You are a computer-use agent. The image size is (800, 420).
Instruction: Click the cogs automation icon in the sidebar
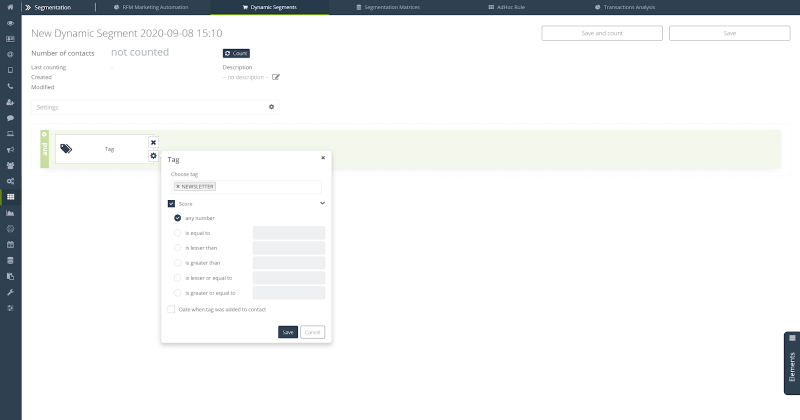click(x=10, y=181)
